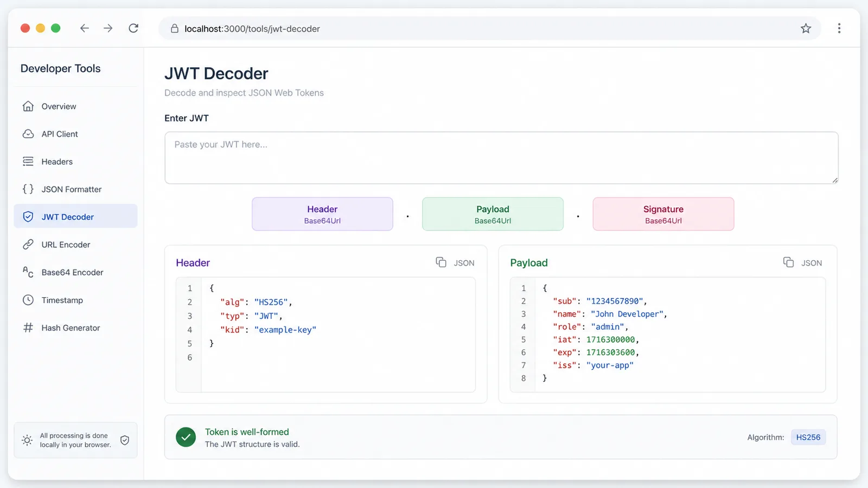Click the "name": "John Developer" line
This screenshot has width=868, height=488.
610,314
